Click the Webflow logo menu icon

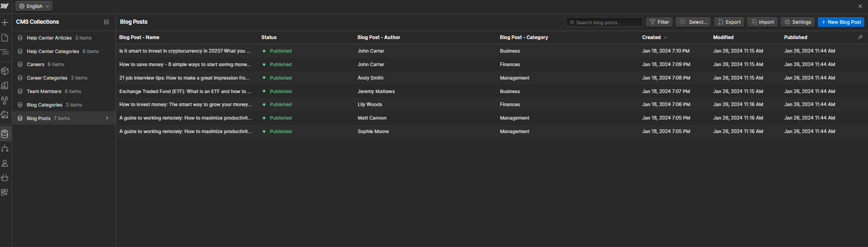[5, 6]
